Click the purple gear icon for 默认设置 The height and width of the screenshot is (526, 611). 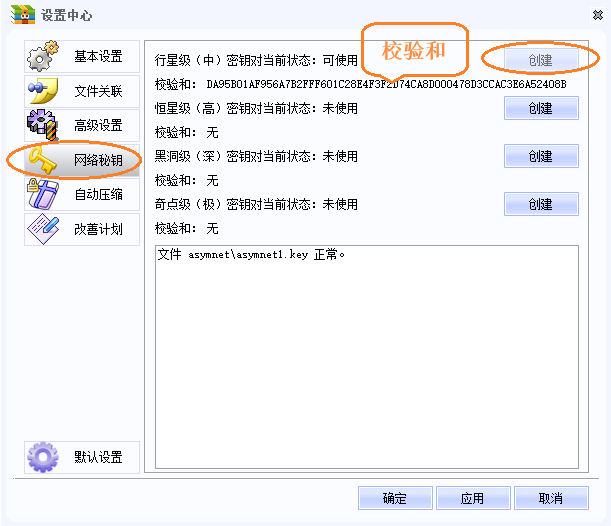(x=43, y=457)
